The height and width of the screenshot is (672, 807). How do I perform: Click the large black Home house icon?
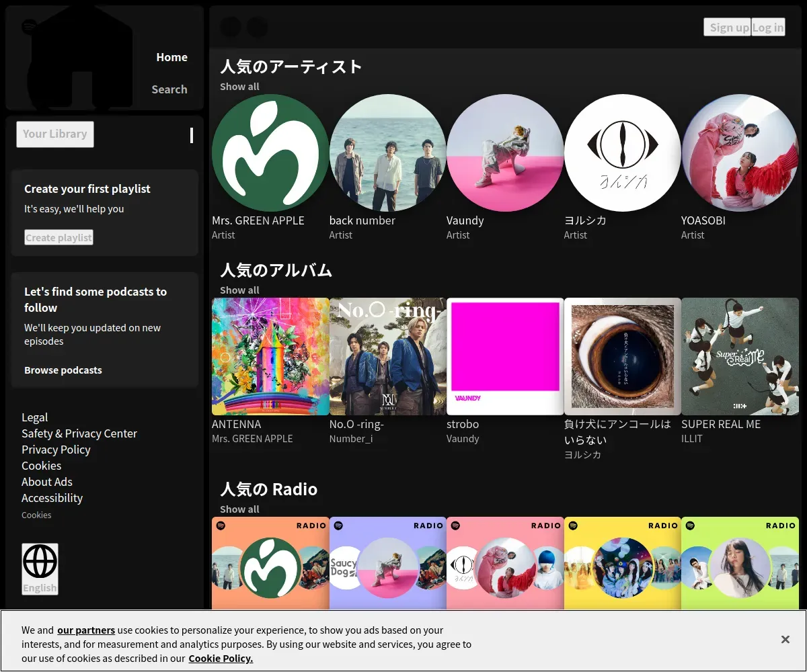point(81,57)
